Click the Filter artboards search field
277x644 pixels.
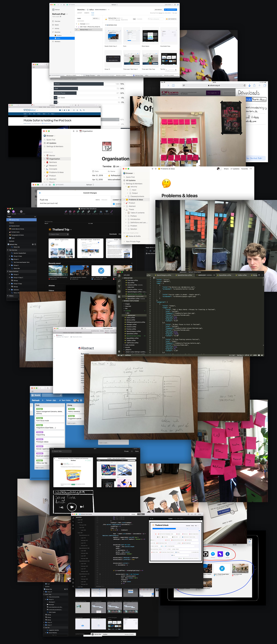point(156,19)
